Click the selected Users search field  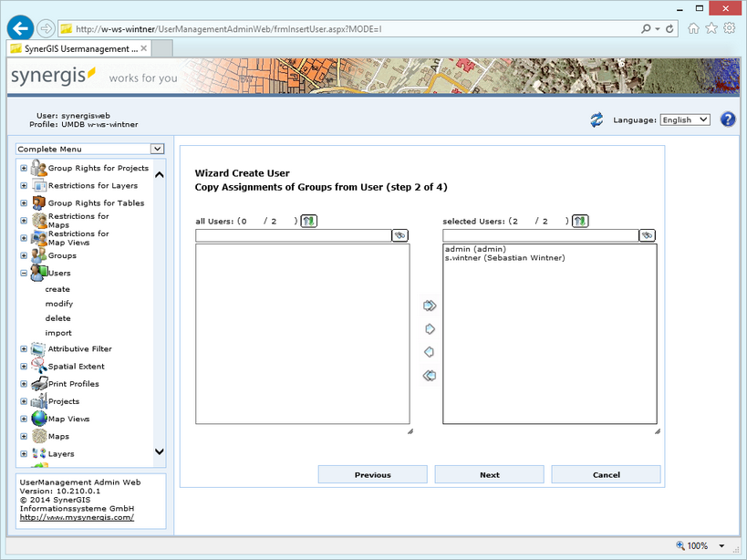538,234
